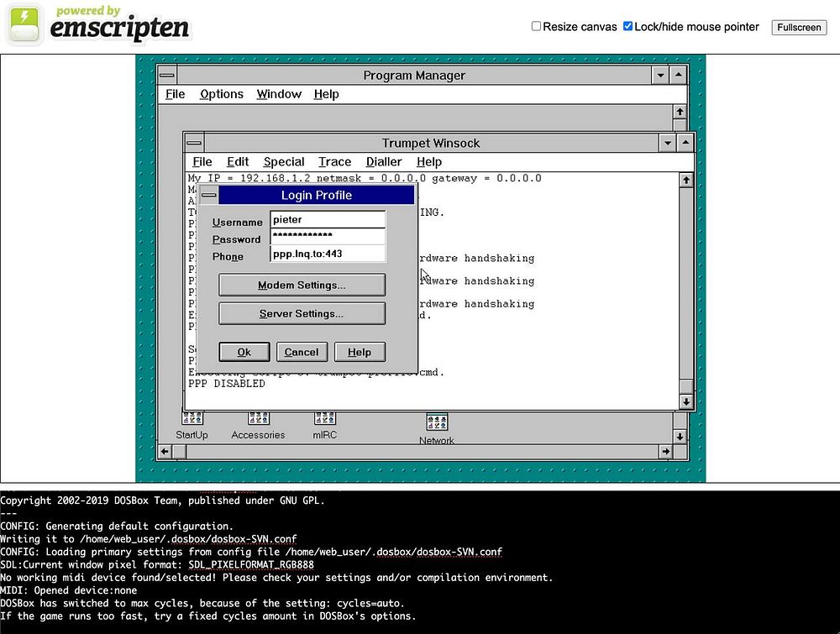Click 'SDL:Current window pixel format' console line
This screenshot has height=634, width=840.
click(157, 565)
